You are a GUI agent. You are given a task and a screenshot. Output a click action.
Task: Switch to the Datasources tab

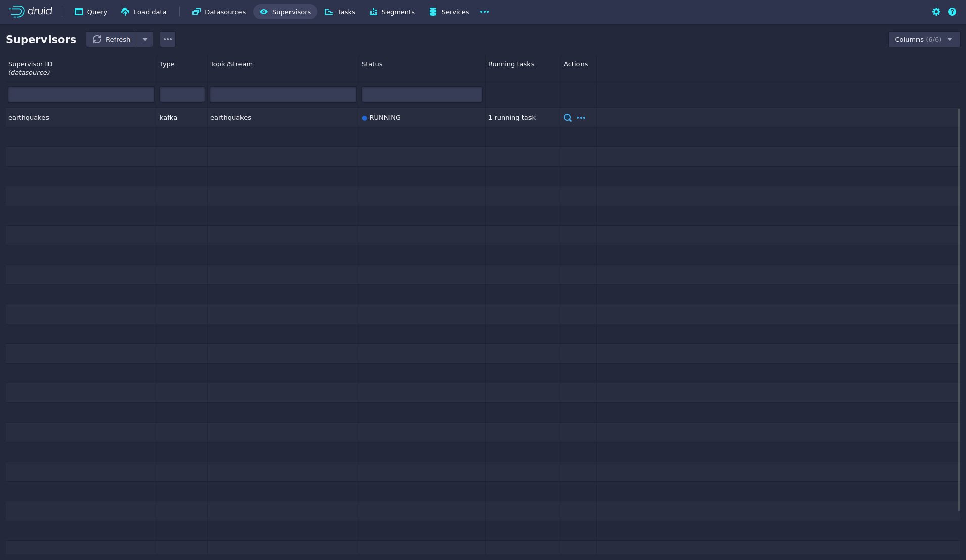tap(219, 12)
